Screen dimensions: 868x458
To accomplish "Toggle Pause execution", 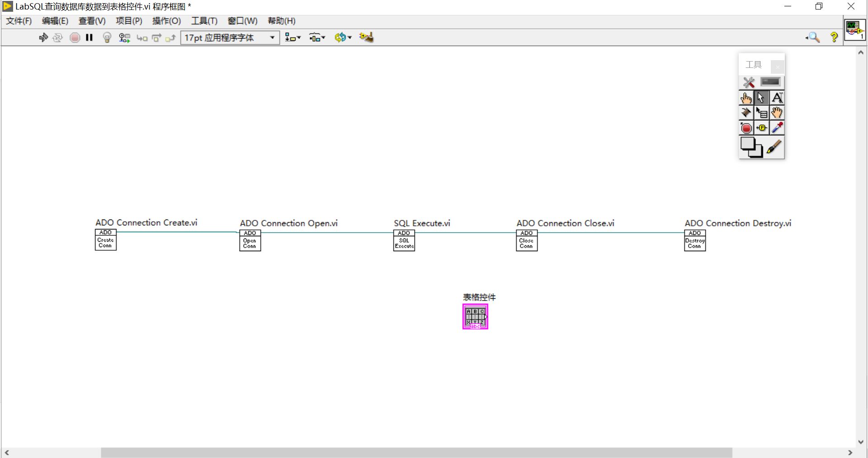I will pos(89,38).
